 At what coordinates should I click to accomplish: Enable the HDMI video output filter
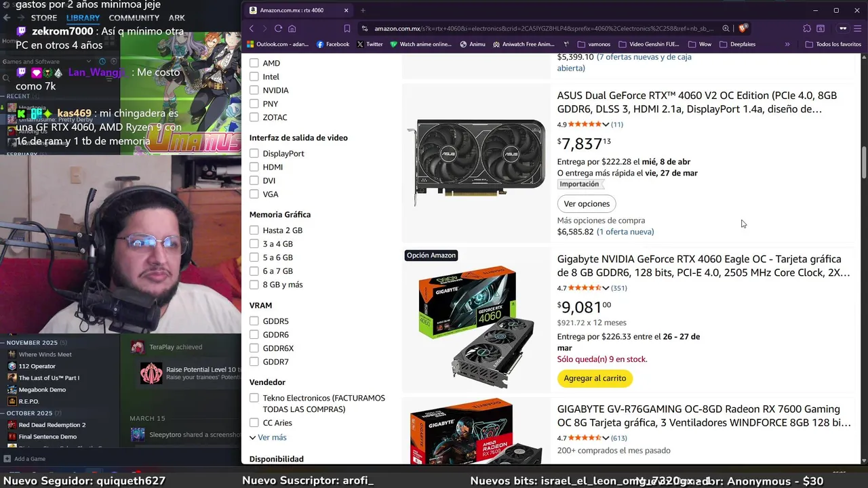click(x=254, y=167)
